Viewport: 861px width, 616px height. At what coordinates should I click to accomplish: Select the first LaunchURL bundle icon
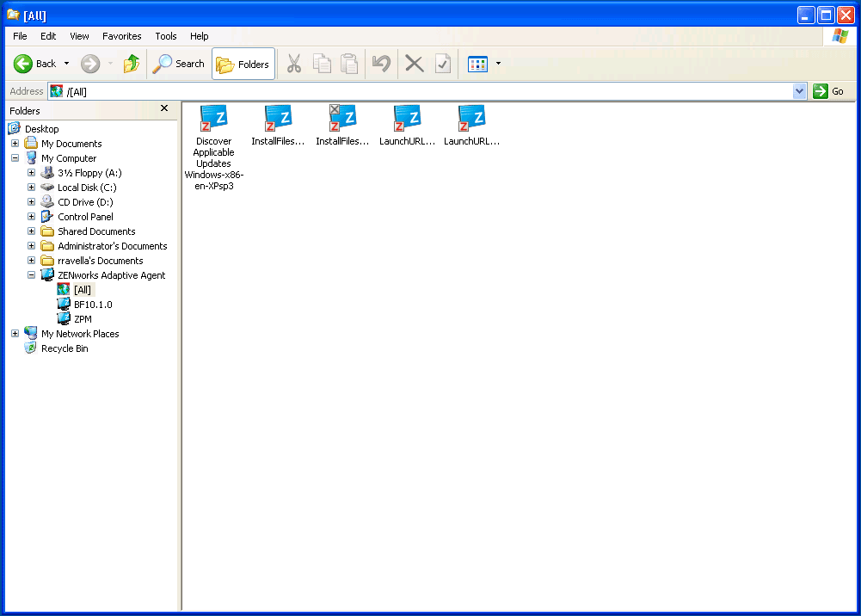point(407,118)
